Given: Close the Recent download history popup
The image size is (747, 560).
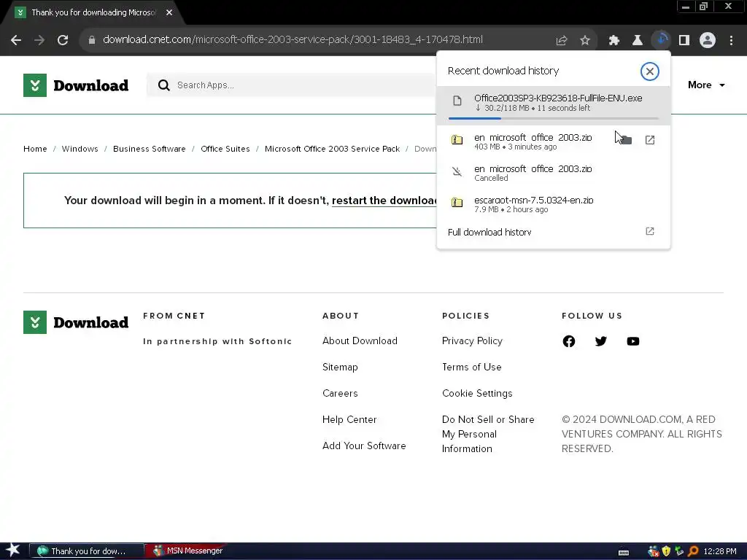Looking at the screenshot, I should click(649, 71).
